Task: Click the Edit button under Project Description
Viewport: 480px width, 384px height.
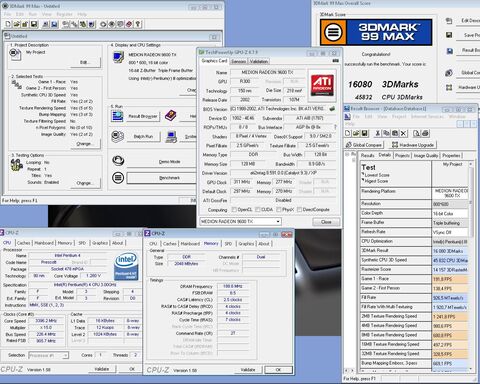Action: coord(85,62)
